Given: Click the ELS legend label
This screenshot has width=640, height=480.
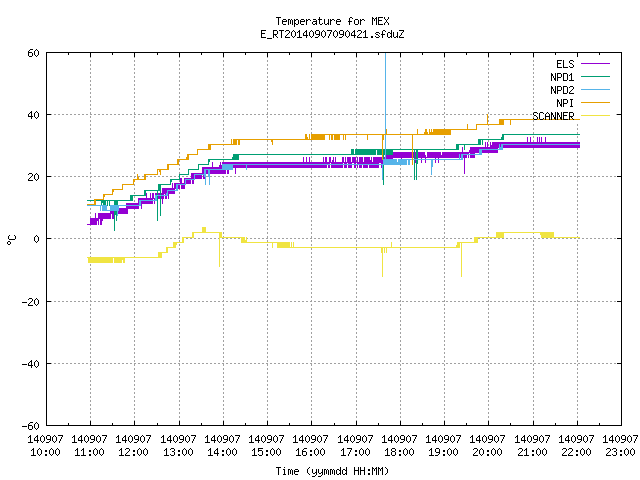Looking at the screenshot, I should tap(565, 64).
